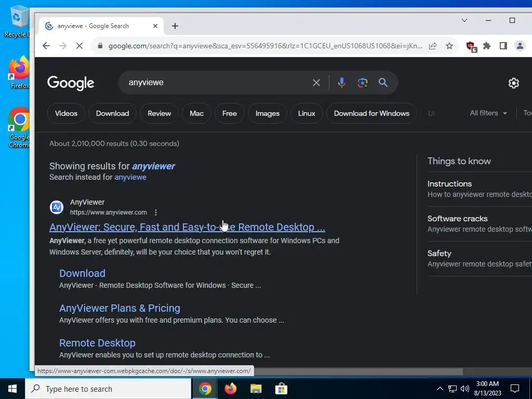
Task: Open Microsoft Store from the taskbar
Action: [x=281, y=389]
